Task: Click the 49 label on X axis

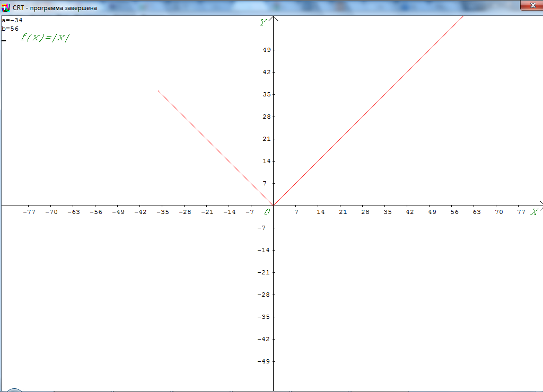Action: pos(432,212)
